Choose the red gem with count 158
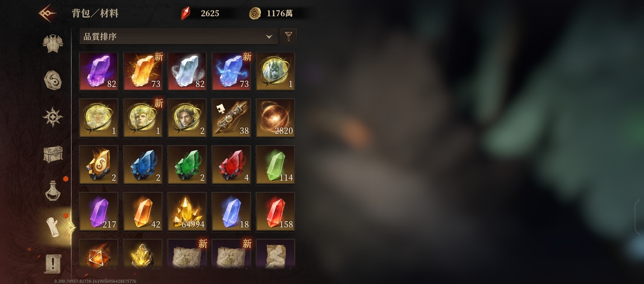This screenshot has width=644, height=284. (275, 212)
